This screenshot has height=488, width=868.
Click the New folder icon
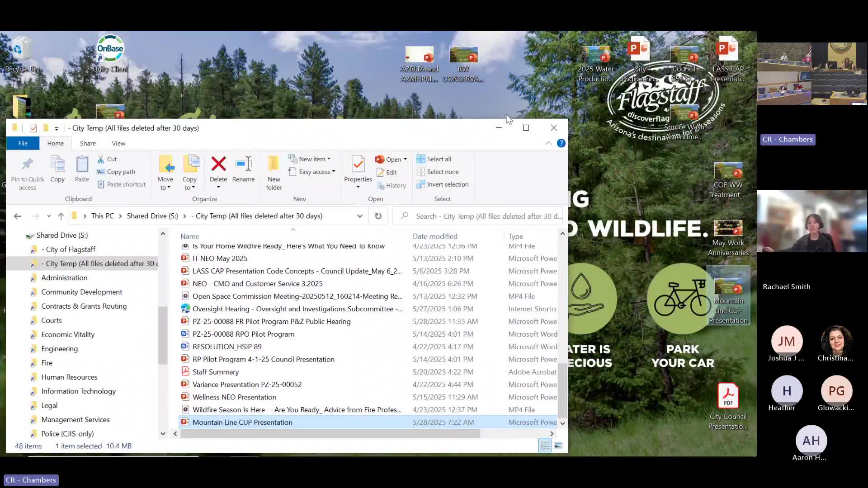click(x=274, y=164)
